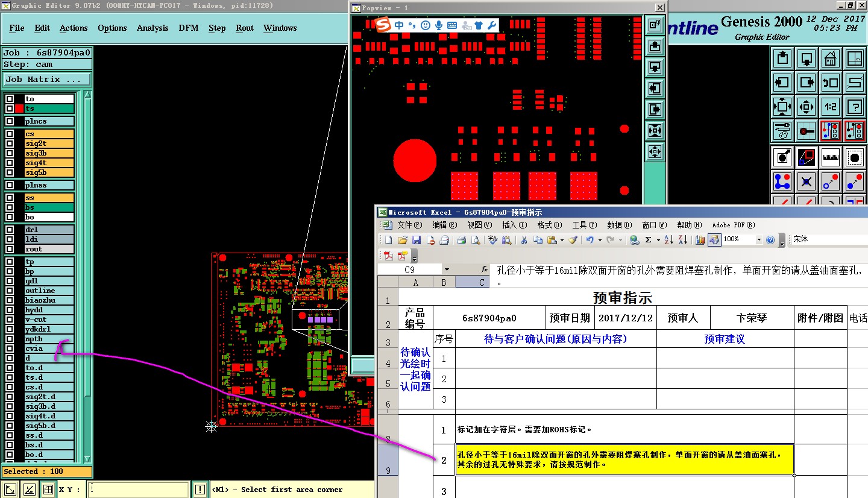Click pan left icon in Genesis toolbar
The height and width of the screenshot is (498, 868).
782,83
